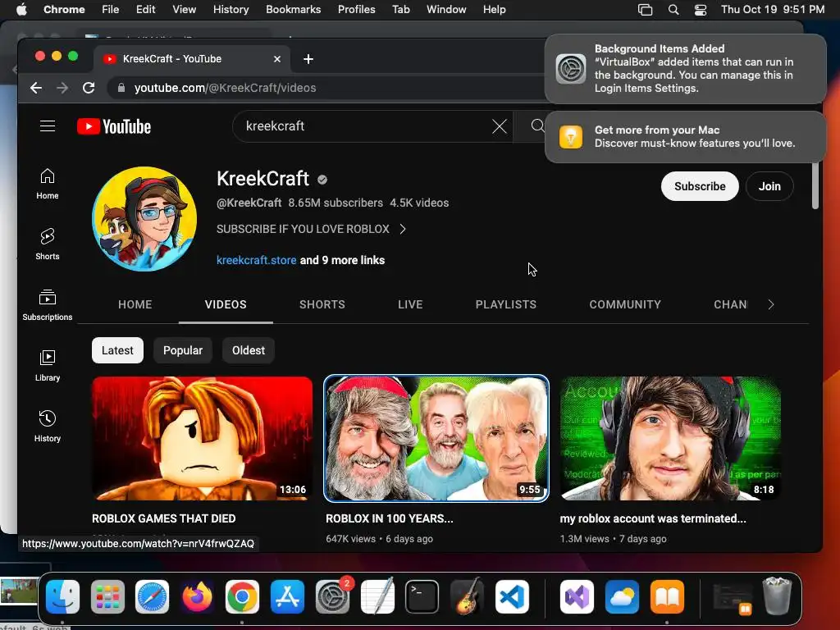Open the Bookmarks menu
The image size is (840, 630).
pyautogui.click(x=293, y=10)
